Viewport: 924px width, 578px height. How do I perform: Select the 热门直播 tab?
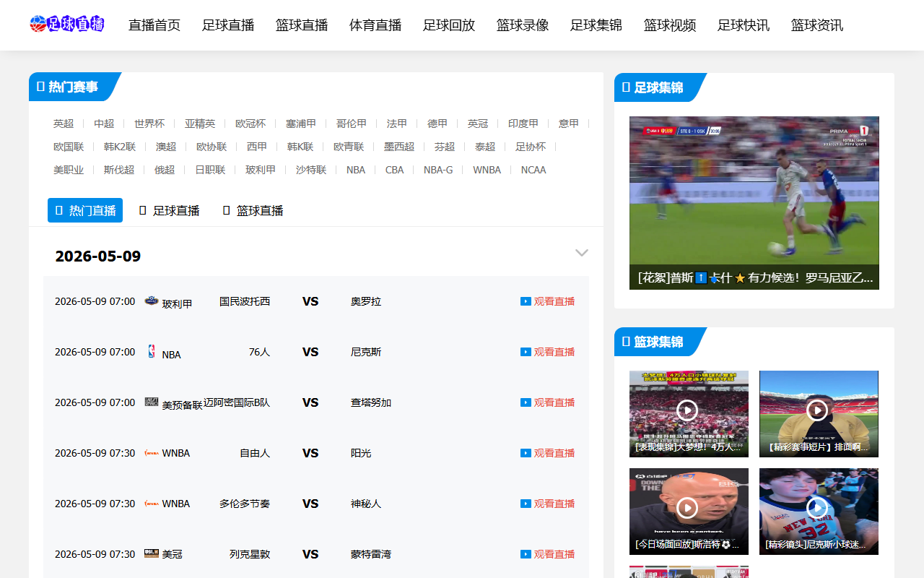click(85, 210)
